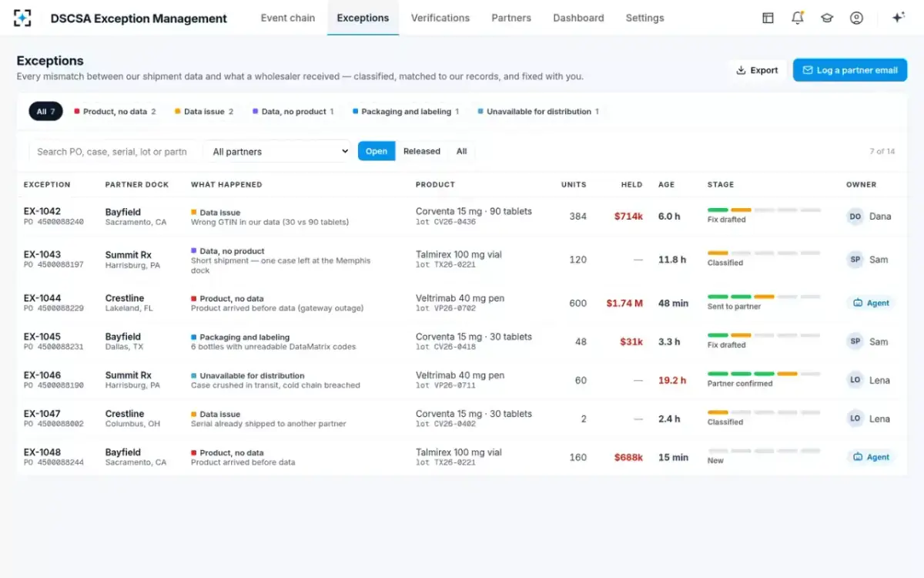924x578 pixels.
Task: Open the Verifications tab
Action: (x=440, y=18)
